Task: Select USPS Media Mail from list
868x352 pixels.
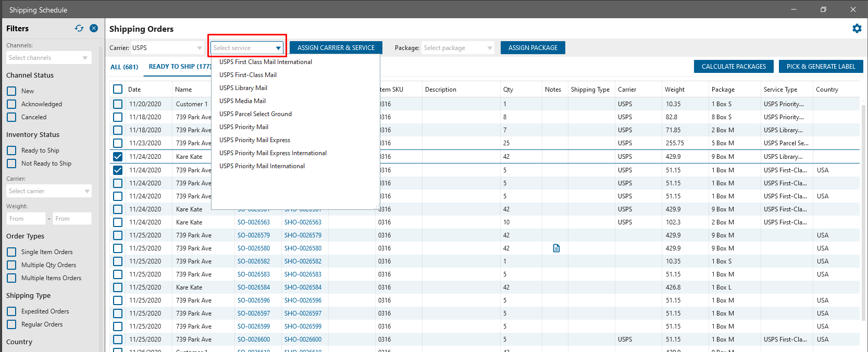Action: [242, 101]
